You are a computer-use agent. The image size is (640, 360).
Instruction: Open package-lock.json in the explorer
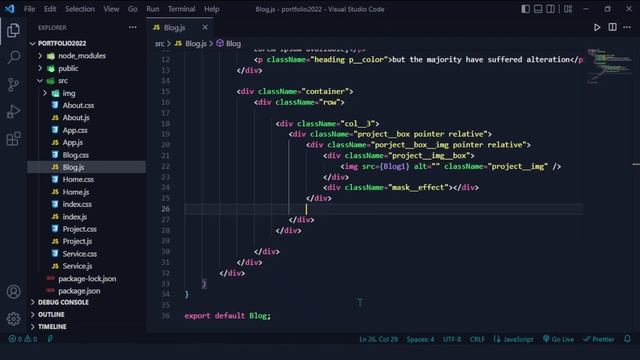pyautogui.click(x=87, y=279)
